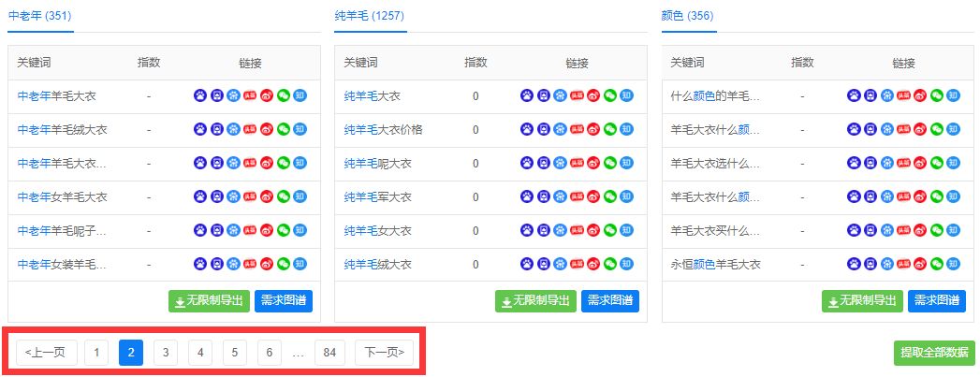Click 无限制导出 in the 纯羊毛 panel
This screenshot has width=980, height=377.
pyautogui.click(x=536, y=301)
